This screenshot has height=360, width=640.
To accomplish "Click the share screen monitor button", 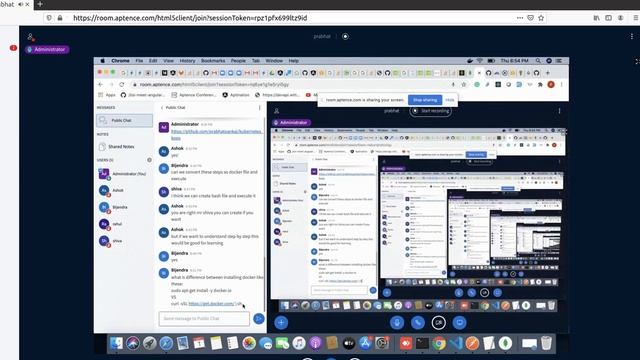I will 460,323.
